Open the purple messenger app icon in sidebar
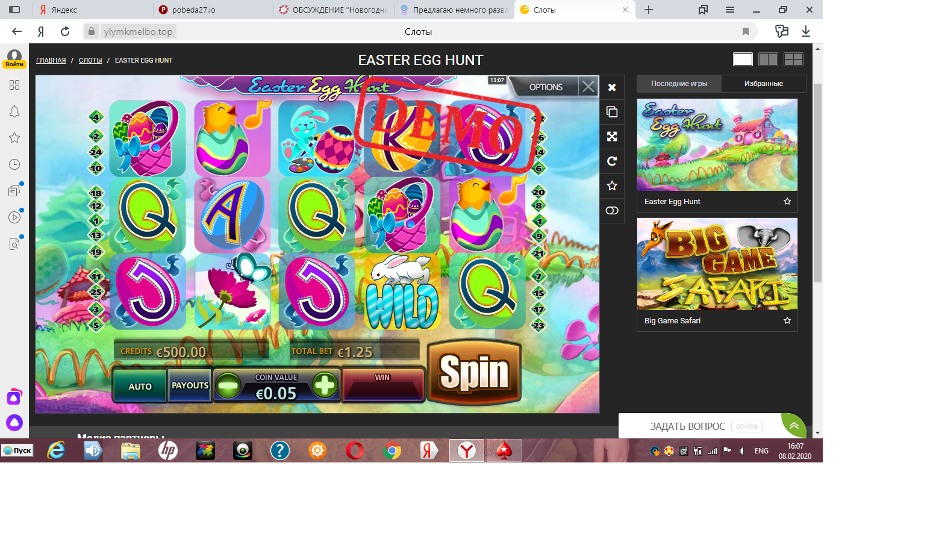This screenshot has width=936, height=560. pyautogui.click(x=14, y=397)
